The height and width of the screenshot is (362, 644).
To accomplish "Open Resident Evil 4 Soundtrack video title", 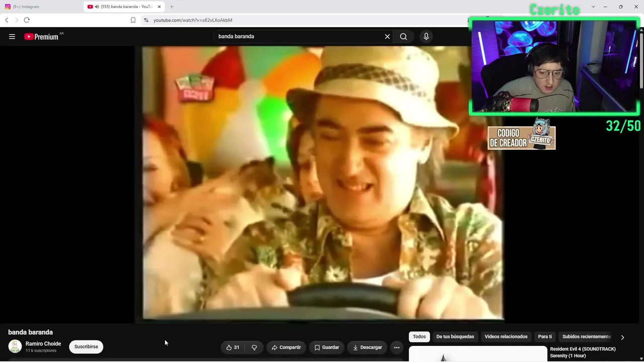I will (583, 352).
